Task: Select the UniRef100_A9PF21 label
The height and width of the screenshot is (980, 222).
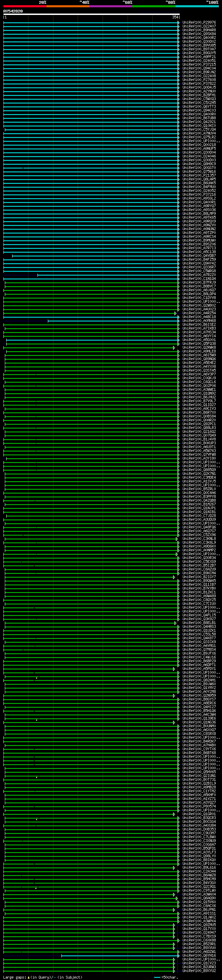Action: pyautogui.click(x=199, y=57)
